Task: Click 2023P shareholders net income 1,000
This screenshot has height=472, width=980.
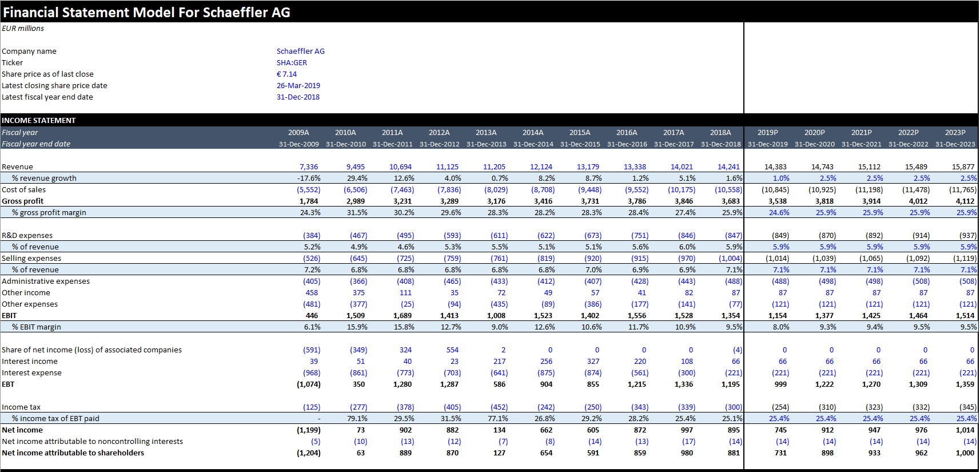Action: [x=965, y=453]
